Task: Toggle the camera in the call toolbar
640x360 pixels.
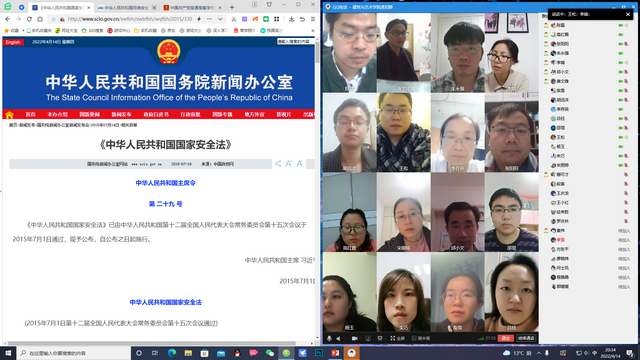Action: [355, 338]
